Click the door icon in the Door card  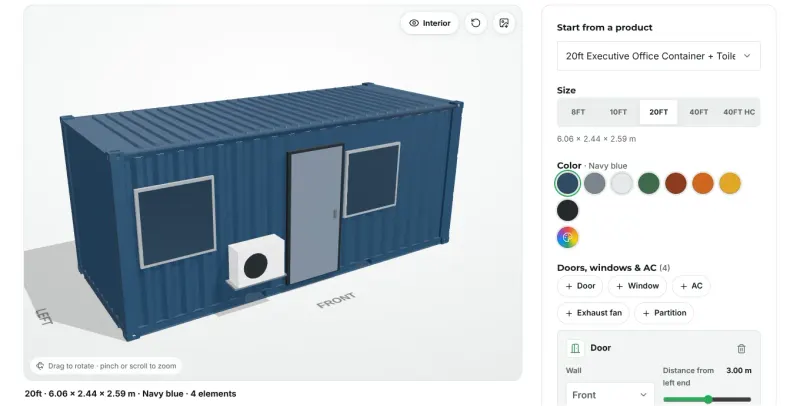[575, 348]
